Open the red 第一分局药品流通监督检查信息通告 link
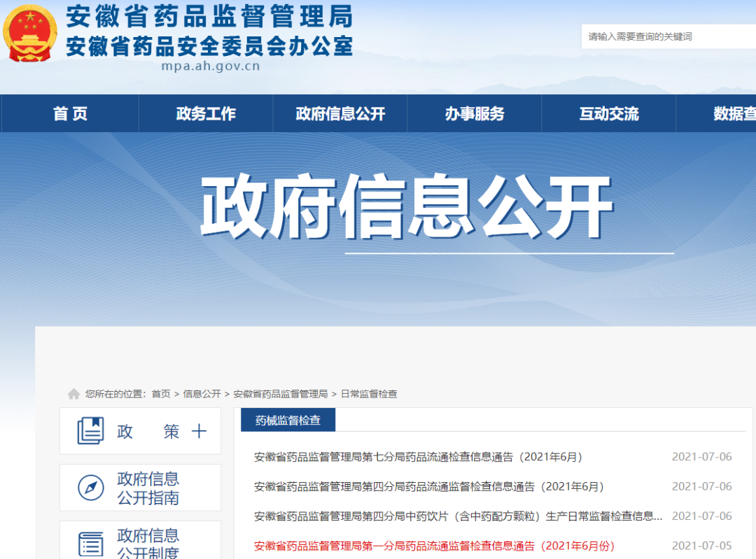This screenshot has width=756, height=559. click(x=434, y=546)
